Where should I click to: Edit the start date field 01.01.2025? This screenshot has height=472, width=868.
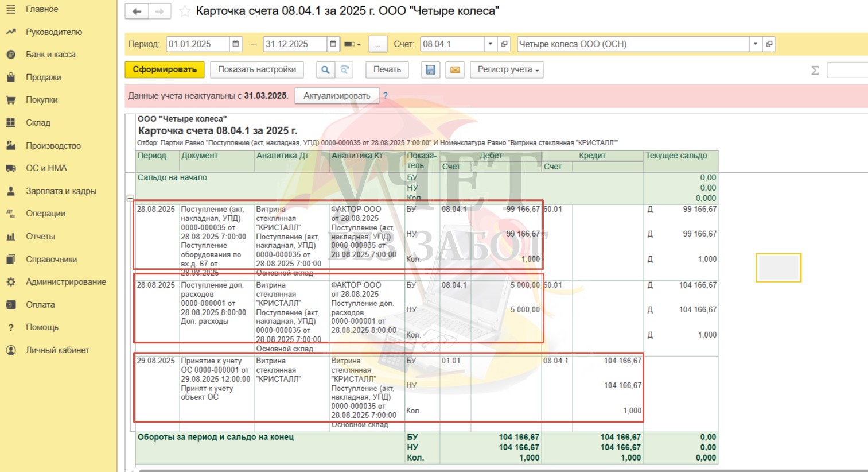point(198,44)
